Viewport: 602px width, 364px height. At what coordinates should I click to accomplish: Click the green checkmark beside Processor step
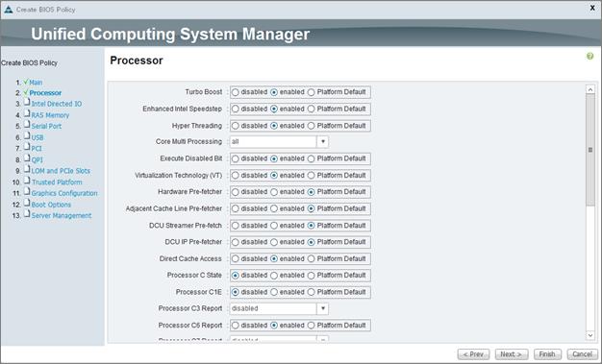[x=26, y=92]
